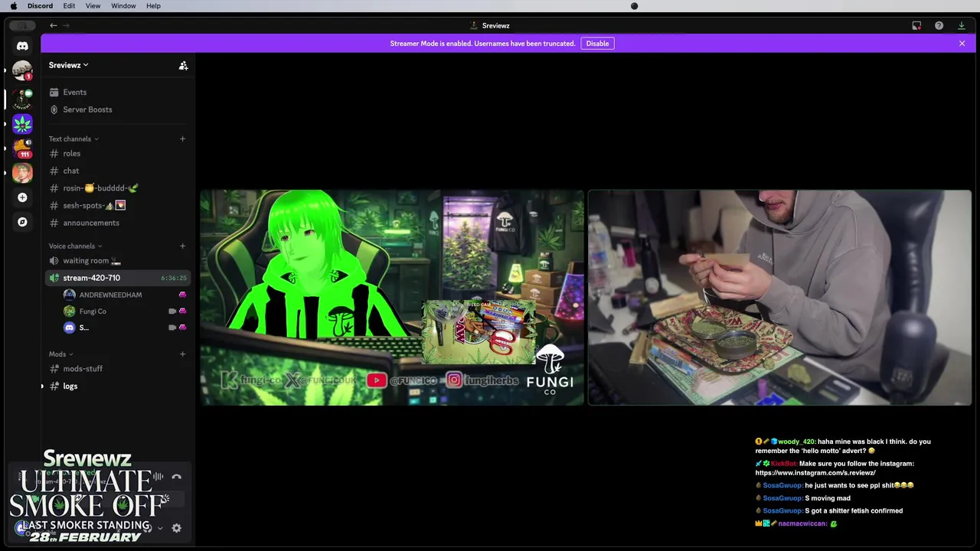Go back with the left arrow

(54, 25)
